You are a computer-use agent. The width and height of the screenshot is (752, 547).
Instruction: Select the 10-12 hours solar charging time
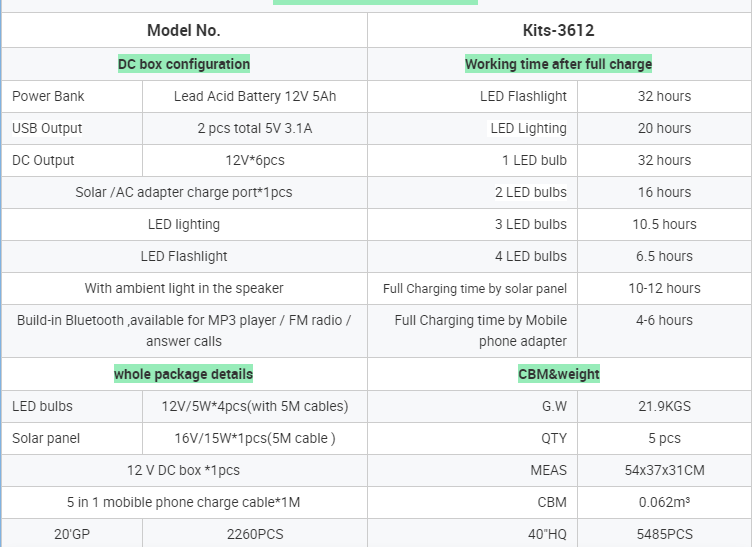pos(664,288)
